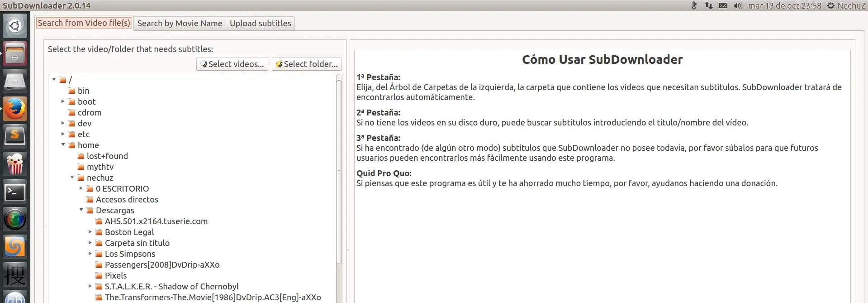The image size is (868, 303).
Task: Open the mail envelope indicator
Action: (723, 5)
